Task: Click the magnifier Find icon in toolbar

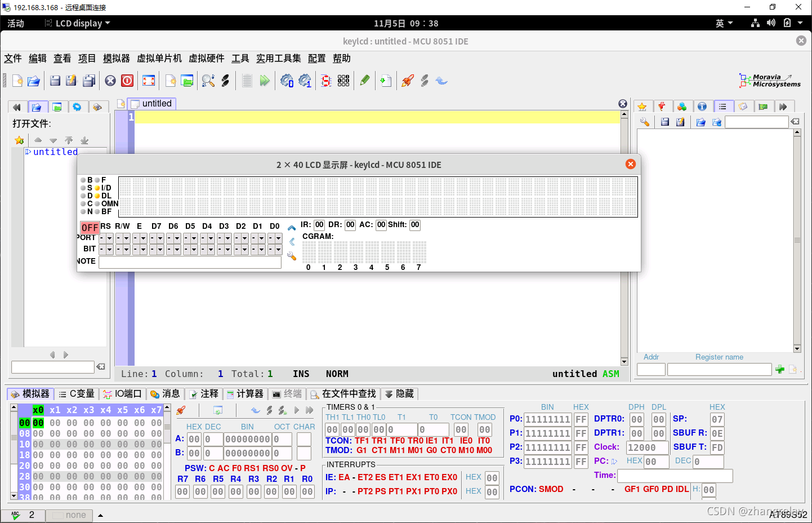Action: point(208,81)
